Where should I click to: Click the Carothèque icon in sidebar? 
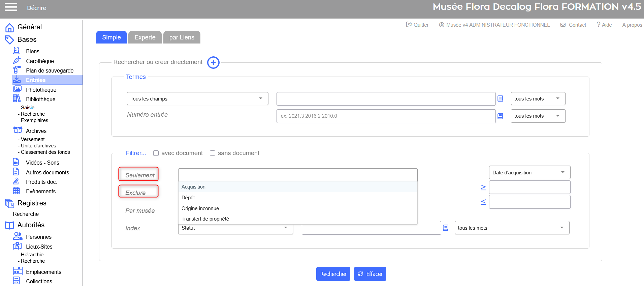(x=17, y=61)
